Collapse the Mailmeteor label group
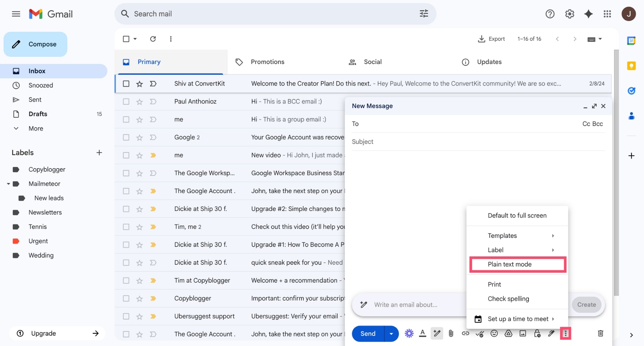Viewport: 644px width, 346px height. 8,183
